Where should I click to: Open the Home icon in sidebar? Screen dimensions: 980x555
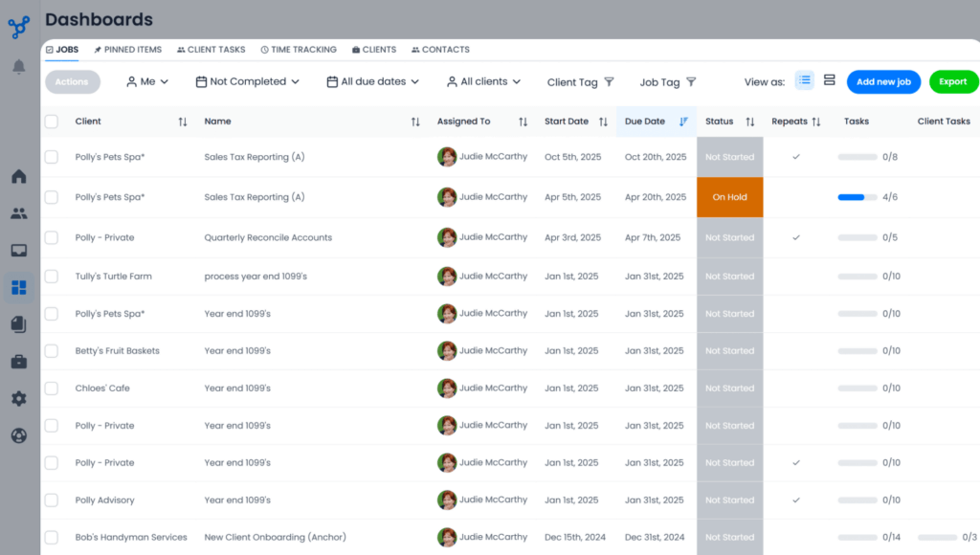[19, 177]
